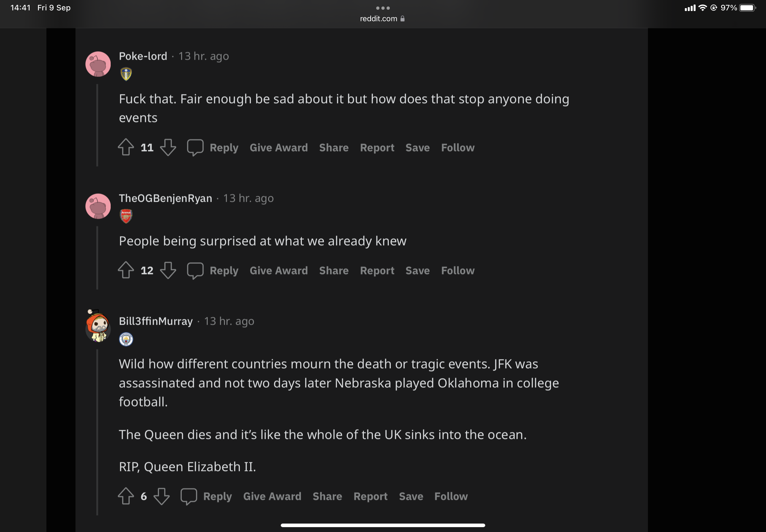
Task: Collapse Poke-lord's comment thread line
Action: point(97,125)
